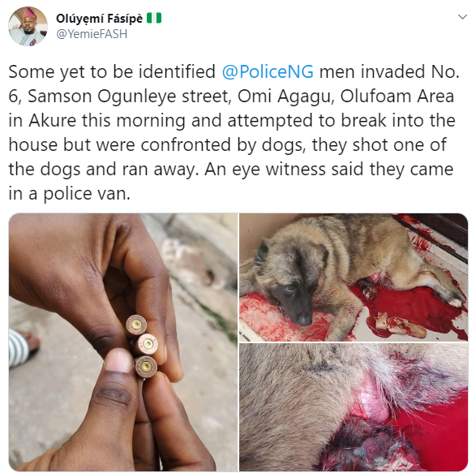The width and height of the screenshot is (476, 473).
Task: Open the bullet casings photo
Action: pos(123,342)
